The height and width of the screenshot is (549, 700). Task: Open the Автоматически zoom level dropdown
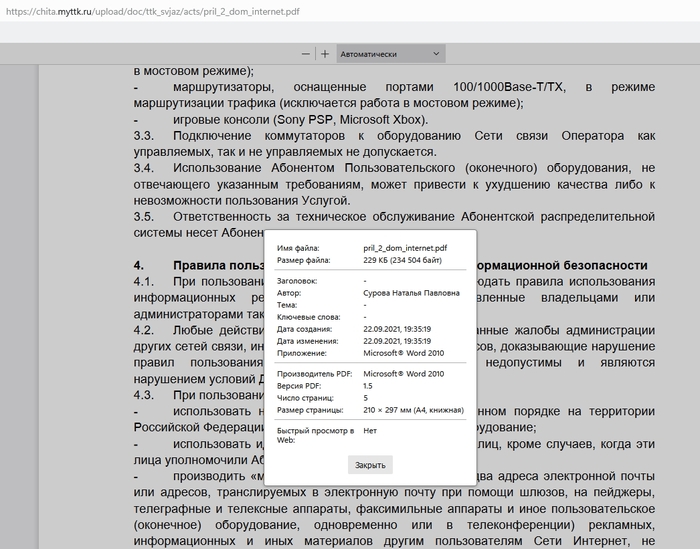pos(390,54)
